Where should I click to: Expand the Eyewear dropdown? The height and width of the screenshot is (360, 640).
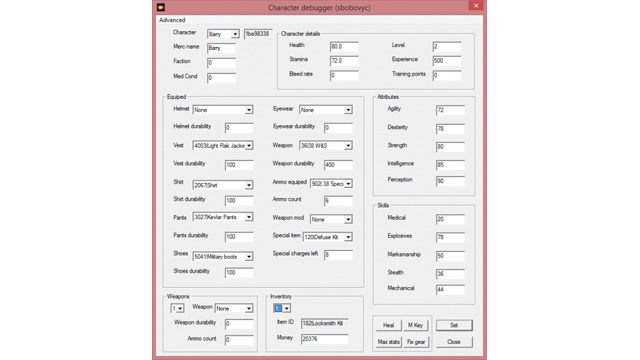326,110
